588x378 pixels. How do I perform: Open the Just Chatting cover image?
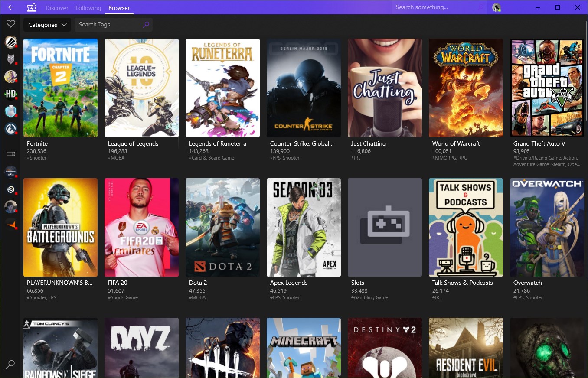tap(385, 88)
